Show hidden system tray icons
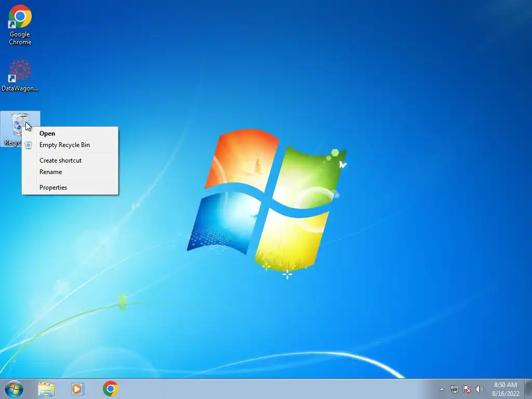This screenshot has width=532, height=399. click(x=442, y=389)
